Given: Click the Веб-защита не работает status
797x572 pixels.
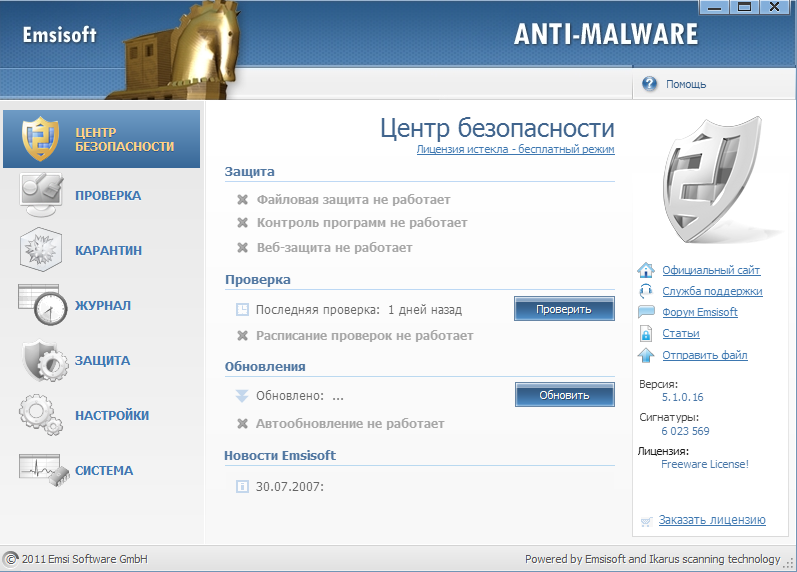Looking at the screenshot, I should point(334,248).
